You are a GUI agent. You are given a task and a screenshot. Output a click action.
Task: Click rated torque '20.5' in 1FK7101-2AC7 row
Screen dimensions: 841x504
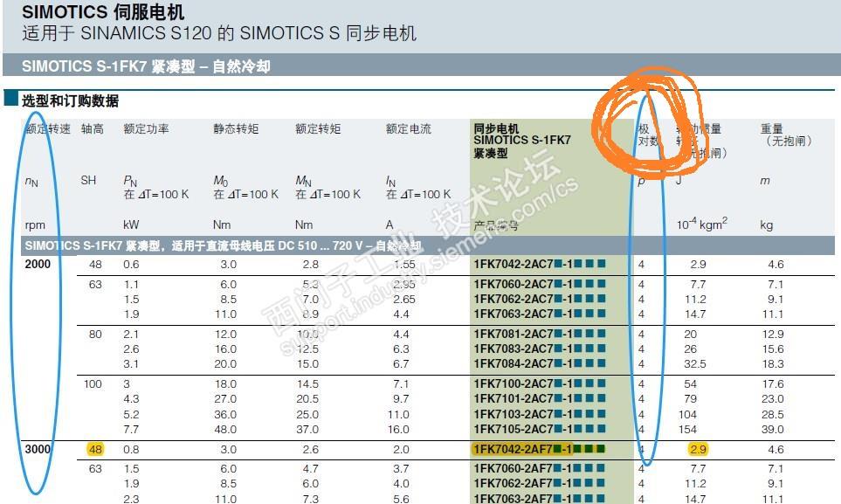click(307, 399)
